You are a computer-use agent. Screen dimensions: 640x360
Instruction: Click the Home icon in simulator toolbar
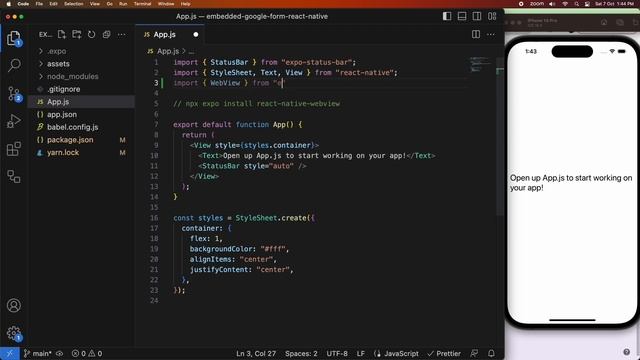604,22
